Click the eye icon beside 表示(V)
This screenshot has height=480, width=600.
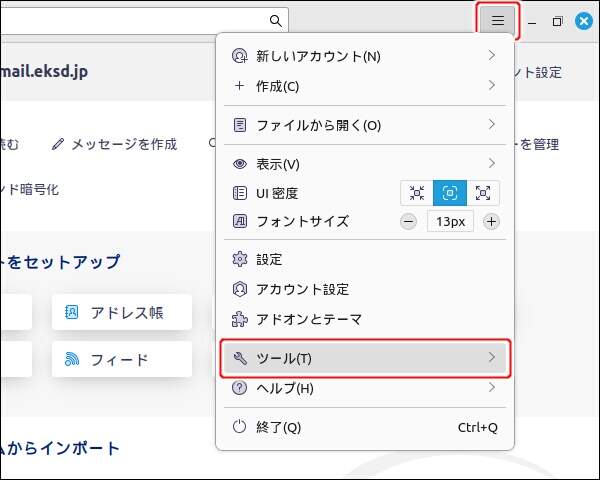point(240,164)
